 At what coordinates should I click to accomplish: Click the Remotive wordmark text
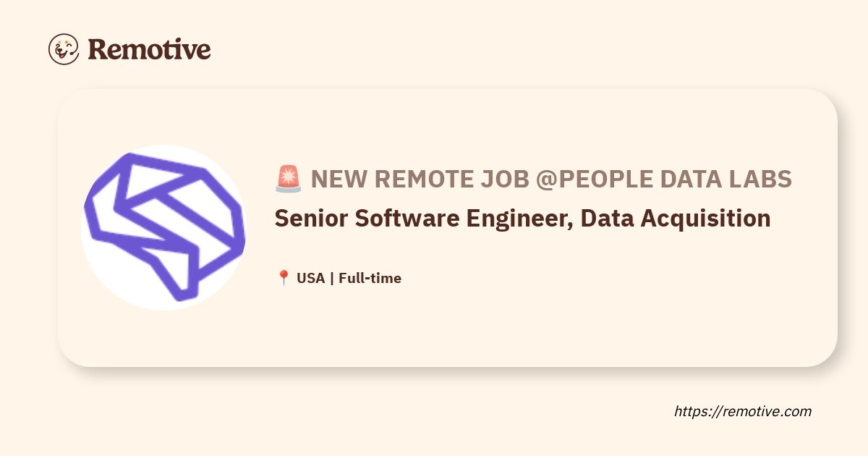point(149,49)
